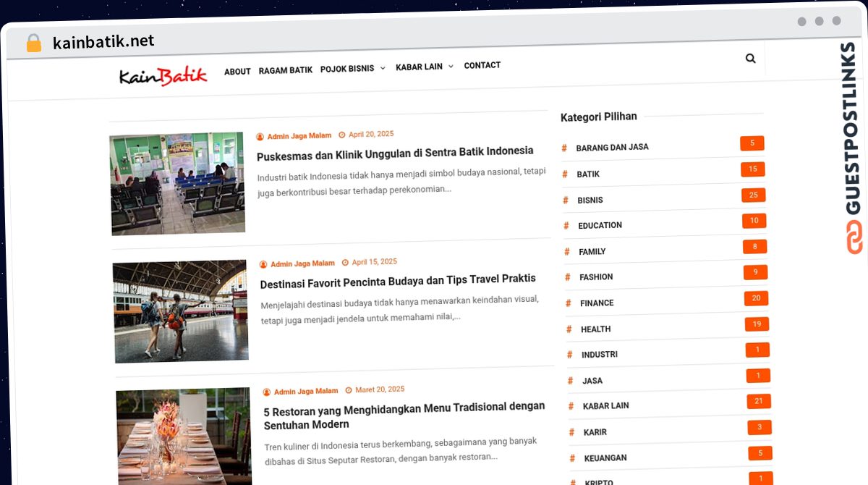Click the train station travelers thumbnail
The width and height of the screenshot is (868, 485).
(181, 311)
